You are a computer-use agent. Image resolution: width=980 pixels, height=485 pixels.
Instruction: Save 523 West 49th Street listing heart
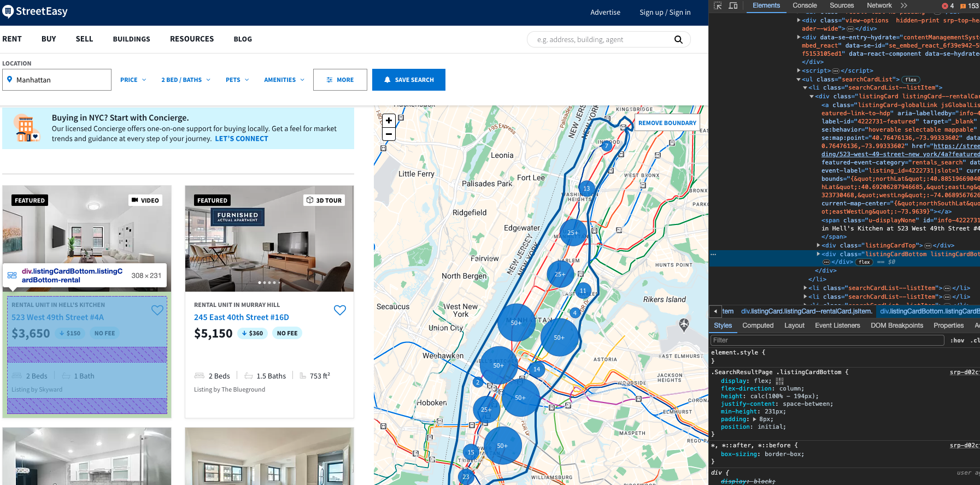coord(157,310)
